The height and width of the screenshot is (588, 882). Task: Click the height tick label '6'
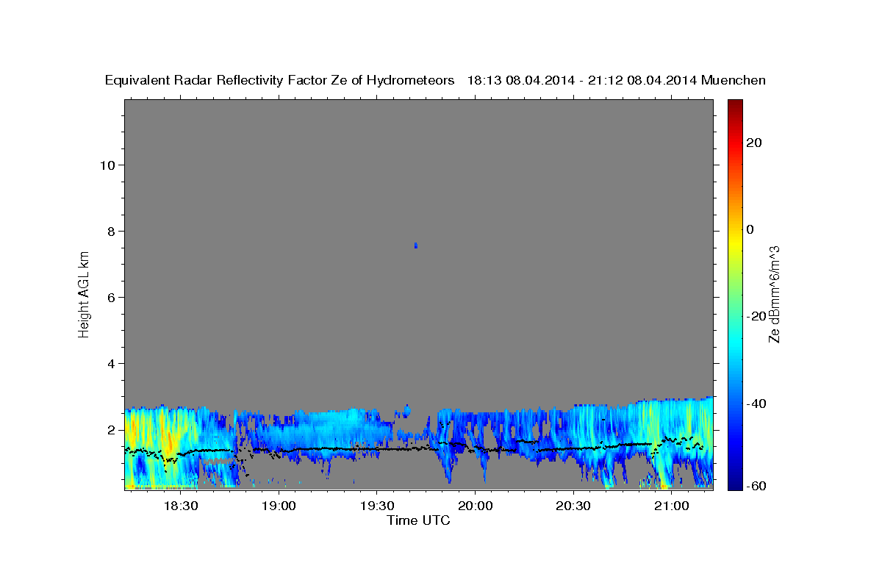point(112,297)
